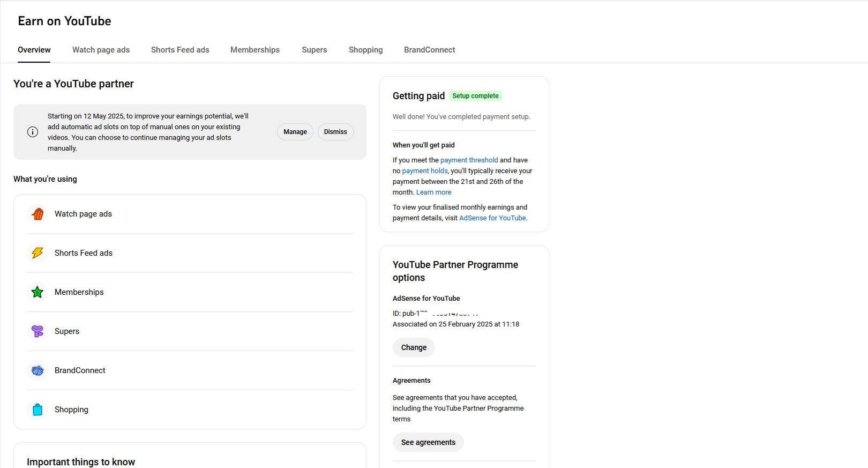Viewport: 868px width, 468px height.
Task: Click the Learn more link
Action: 433,192
